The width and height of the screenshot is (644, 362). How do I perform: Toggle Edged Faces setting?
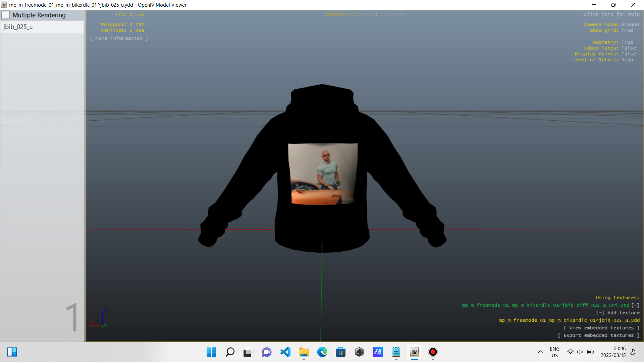click(x=628, y=48)
